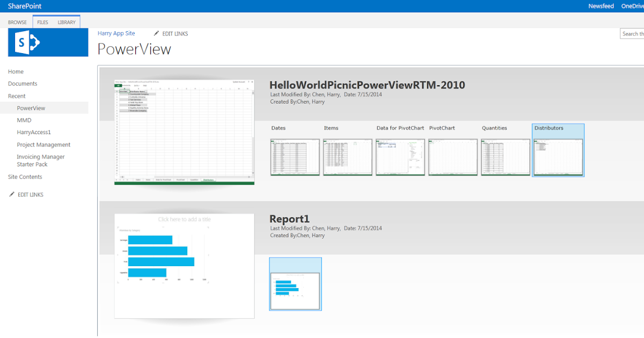Click sidebar EDIT LINKS text
The width and height of the screenshot is (644, 338).
31,195
